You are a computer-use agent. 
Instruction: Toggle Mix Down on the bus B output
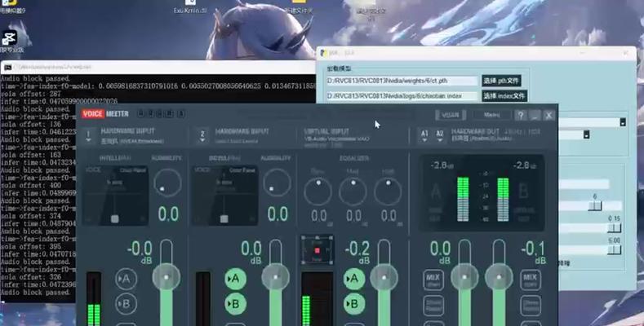[531, 280]
